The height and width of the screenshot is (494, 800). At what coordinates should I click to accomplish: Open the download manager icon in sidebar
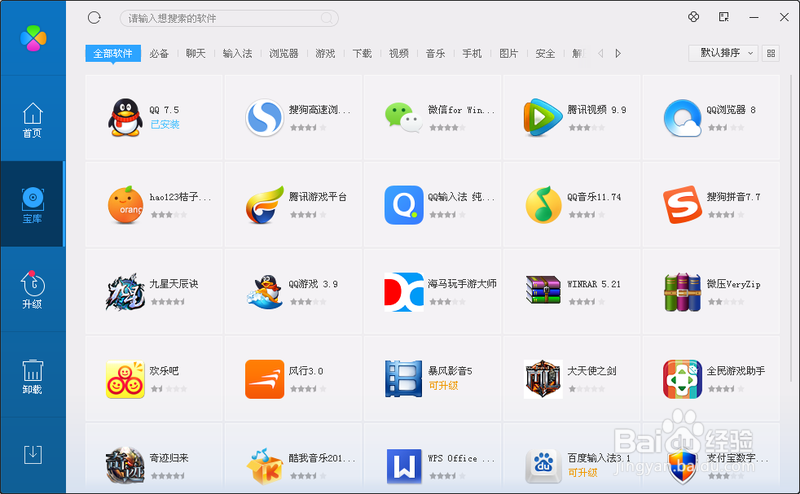tap(33, 454)
